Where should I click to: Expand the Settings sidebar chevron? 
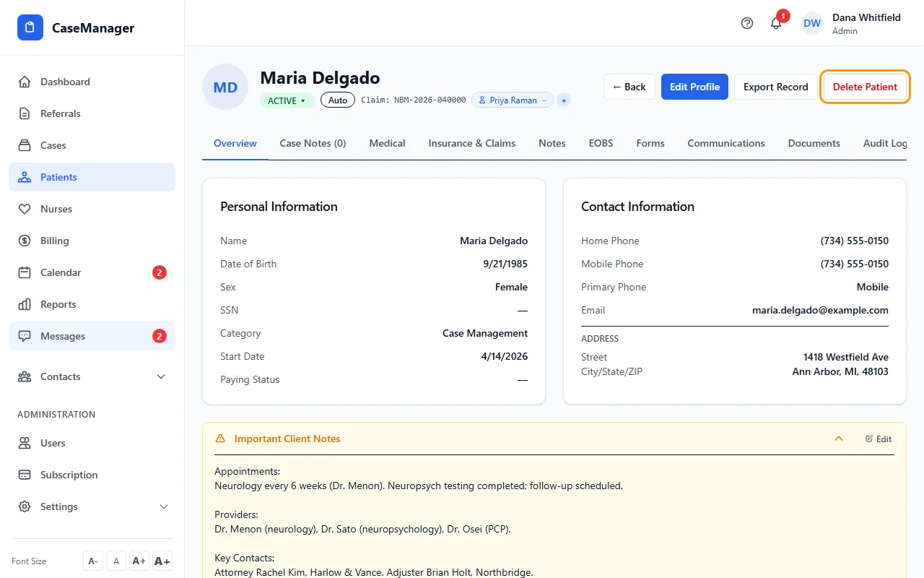(x=164, y=506)
